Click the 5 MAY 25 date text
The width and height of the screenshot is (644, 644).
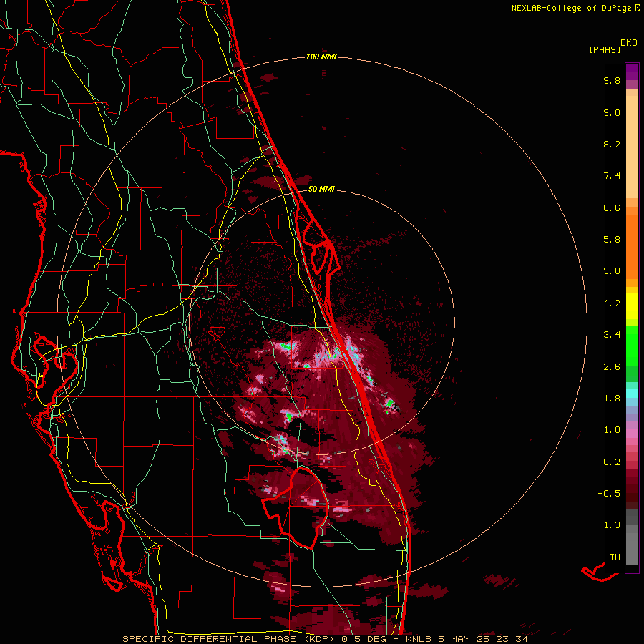(464, 639)
